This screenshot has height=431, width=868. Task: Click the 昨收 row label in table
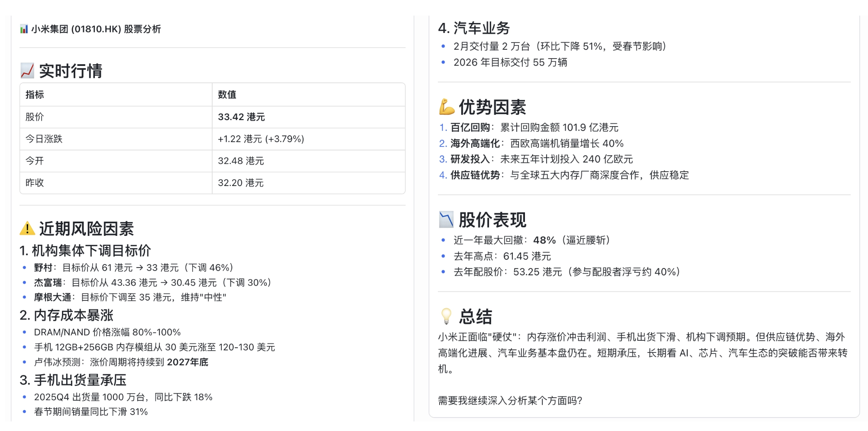(35, 183)
